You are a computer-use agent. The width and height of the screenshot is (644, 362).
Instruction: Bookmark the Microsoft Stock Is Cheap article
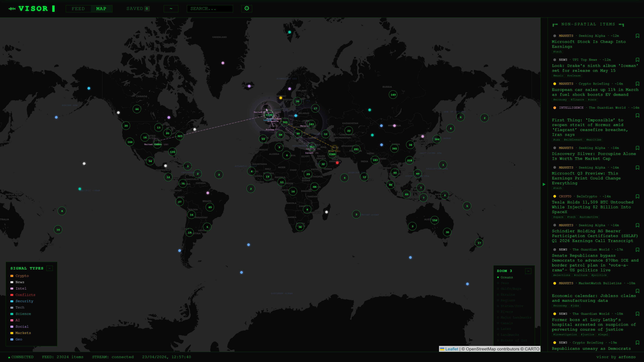tap(637, 36)
